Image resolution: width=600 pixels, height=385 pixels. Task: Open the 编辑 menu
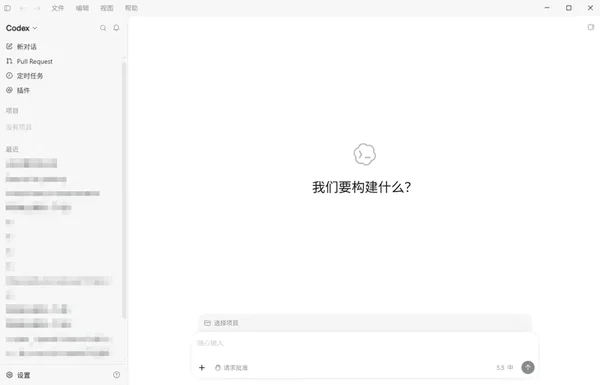coord(82,8)
